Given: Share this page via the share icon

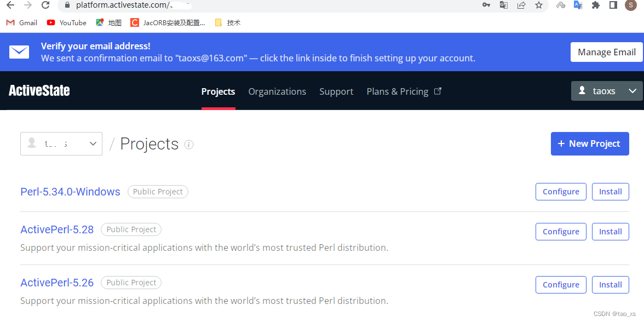Looking at the screenshot, I should point(521,5).
